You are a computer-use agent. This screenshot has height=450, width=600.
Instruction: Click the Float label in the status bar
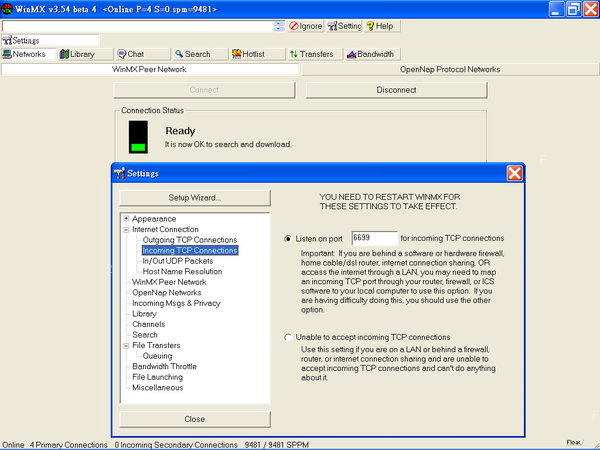[x=573, y=442]
